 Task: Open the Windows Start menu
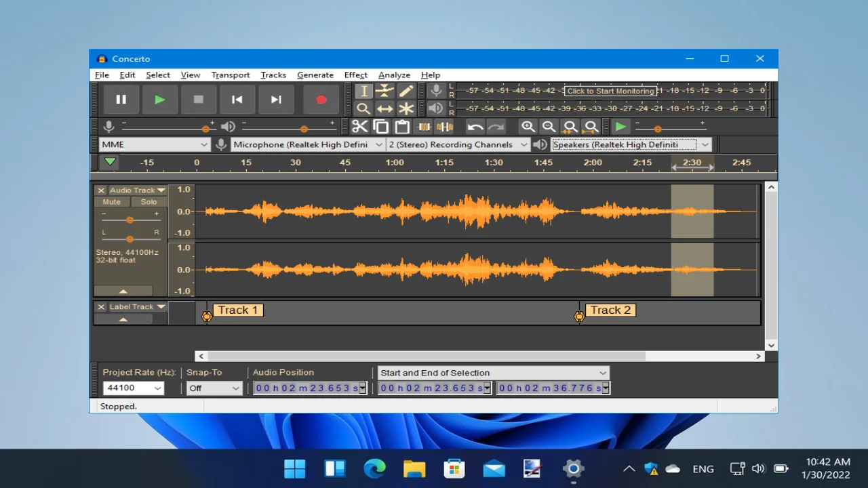295,468
